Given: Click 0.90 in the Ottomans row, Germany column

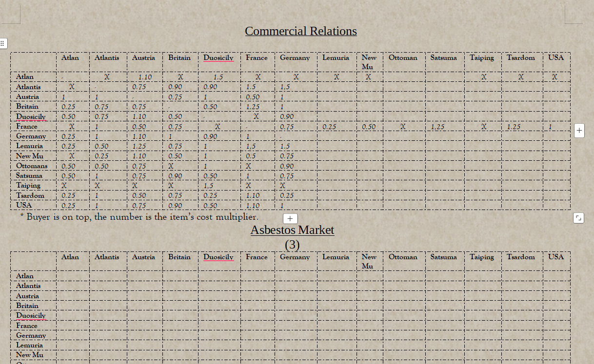Looking at the screenshot, I should [287, 166].
